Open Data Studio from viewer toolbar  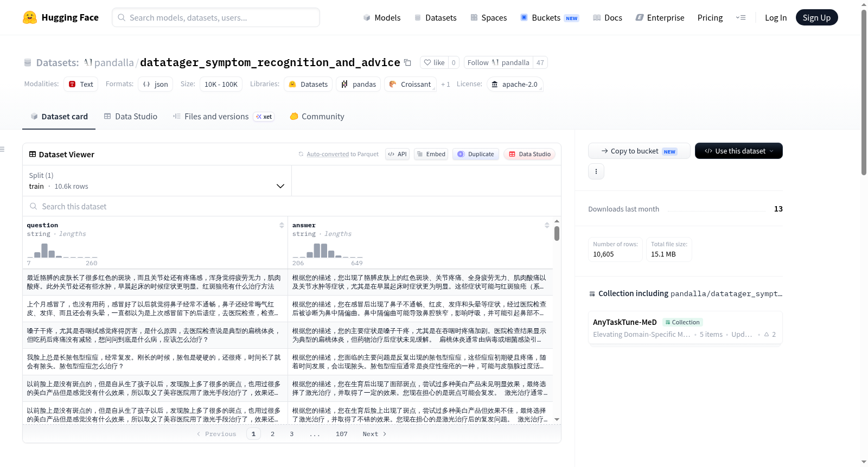pos(529,154)
